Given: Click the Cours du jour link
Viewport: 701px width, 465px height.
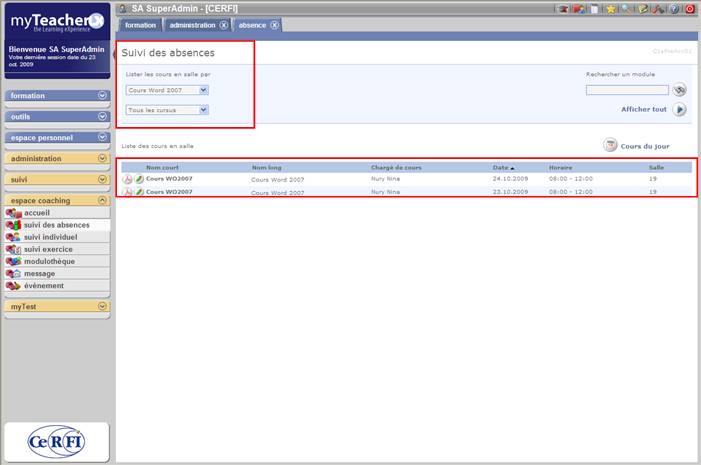Looking at the screenshot, I should 644,146.
